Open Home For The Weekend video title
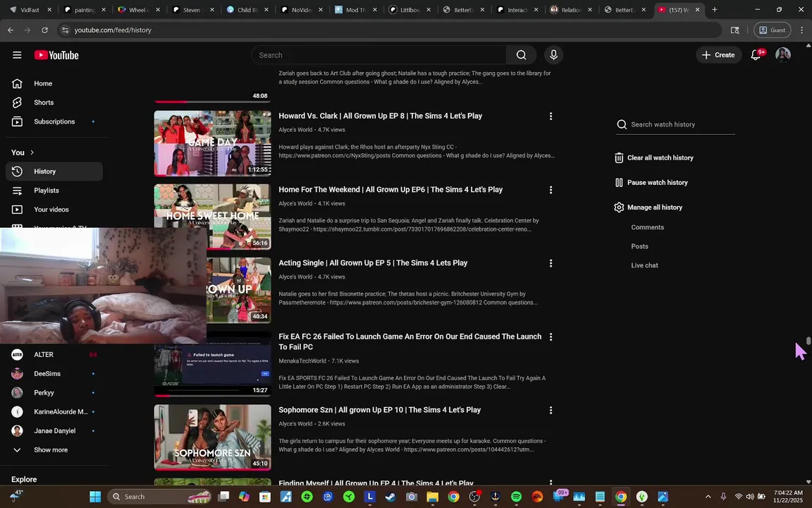The height and width of the screenshot is (508, 812). click(x=390, y=190)
